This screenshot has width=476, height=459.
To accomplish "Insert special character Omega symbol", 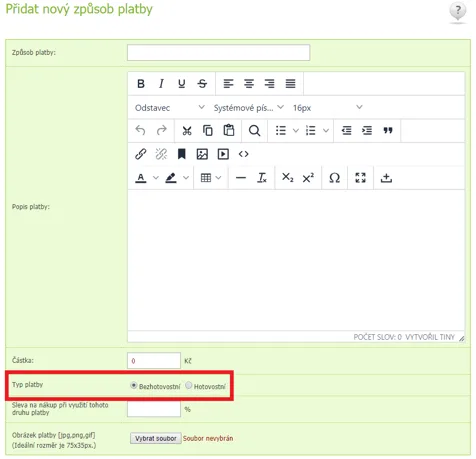I will [x=334, y=178].
